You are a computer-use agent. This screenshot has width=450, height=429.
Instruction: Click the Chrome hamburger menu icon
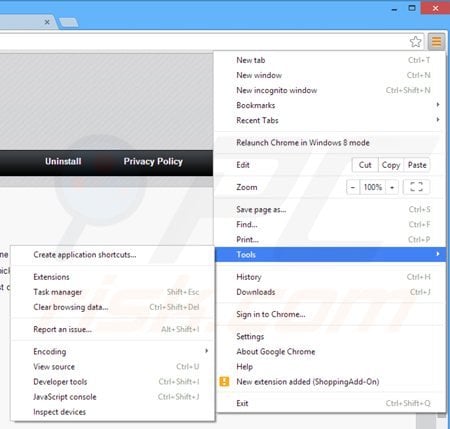coord(436,42)
